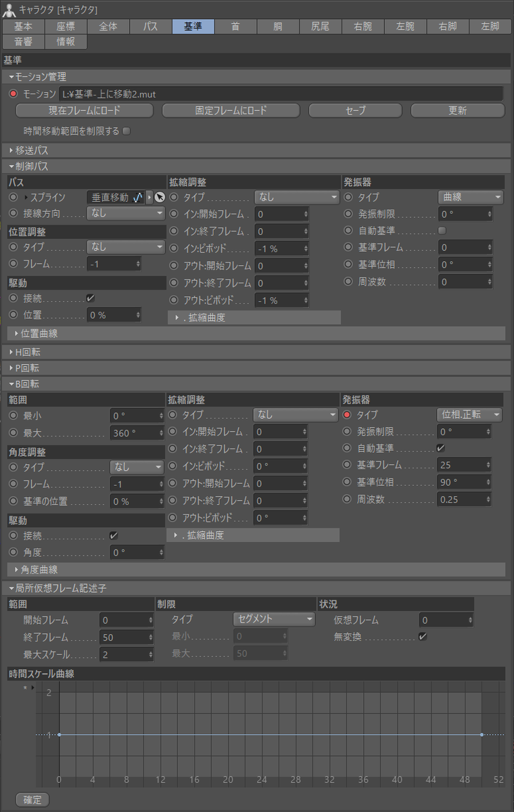Click the red keyframe dot beside モーション
The image size is (514, 812).
point(13,94)
